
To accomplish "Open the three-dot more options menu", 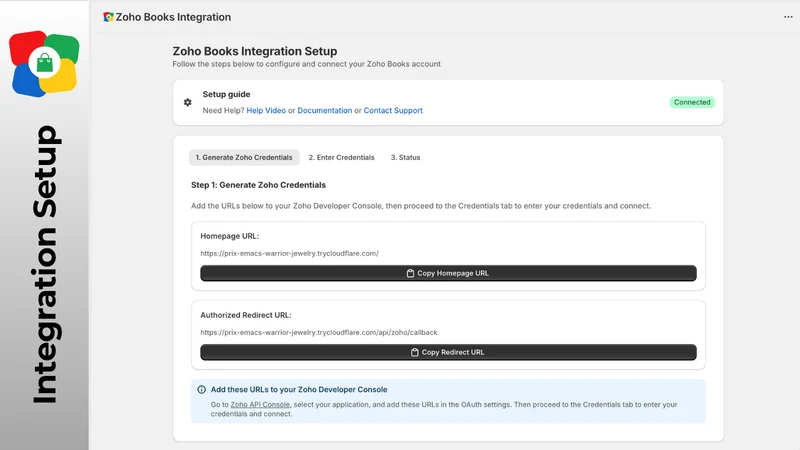I will tap(788, 17).
